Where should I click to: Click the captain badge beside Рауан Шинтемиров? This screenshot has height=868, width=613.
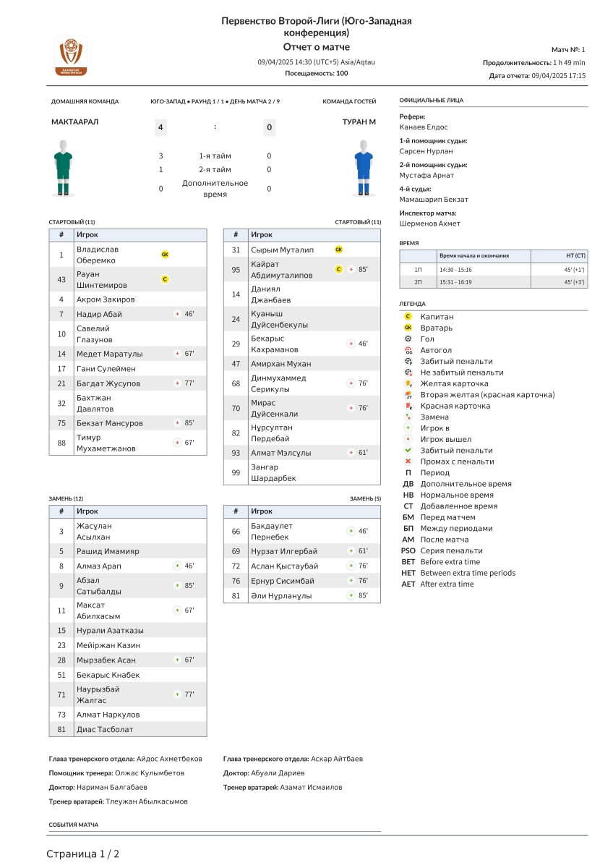[165, 279]
